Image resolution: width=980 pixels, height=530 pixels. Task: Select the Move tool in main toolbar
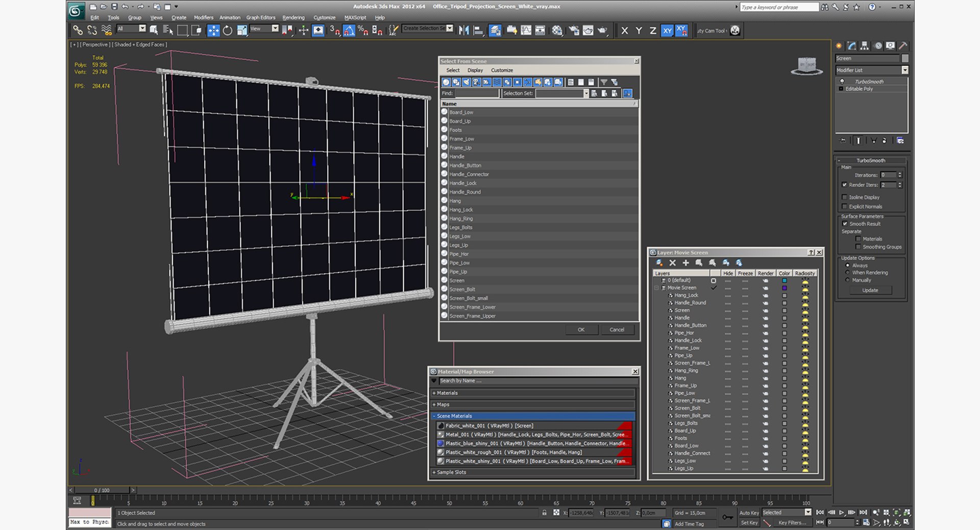[x=213, y=31]
